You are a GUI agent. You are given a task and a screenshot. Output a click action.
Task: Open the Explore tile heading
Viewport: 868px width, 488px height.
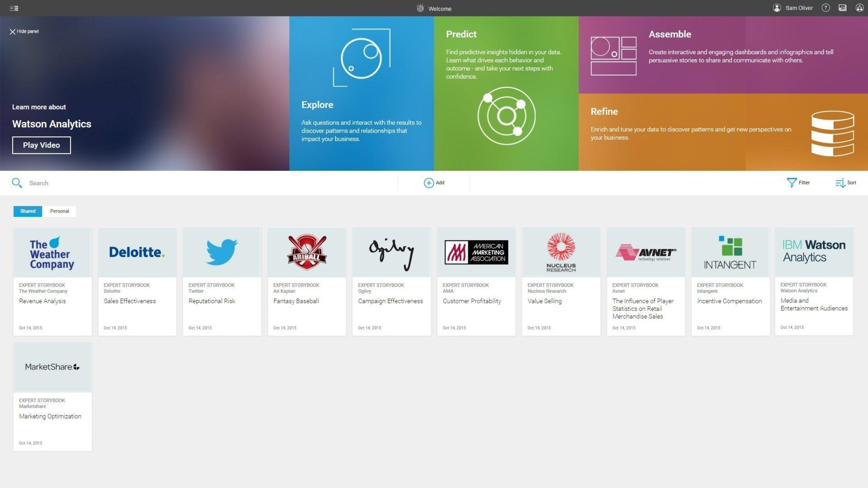(317, 105)
